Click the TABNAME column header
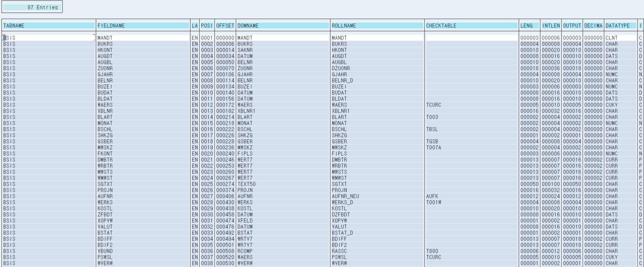Image resolution: width=644 pixels, height=267 pixels. (49, 26)
